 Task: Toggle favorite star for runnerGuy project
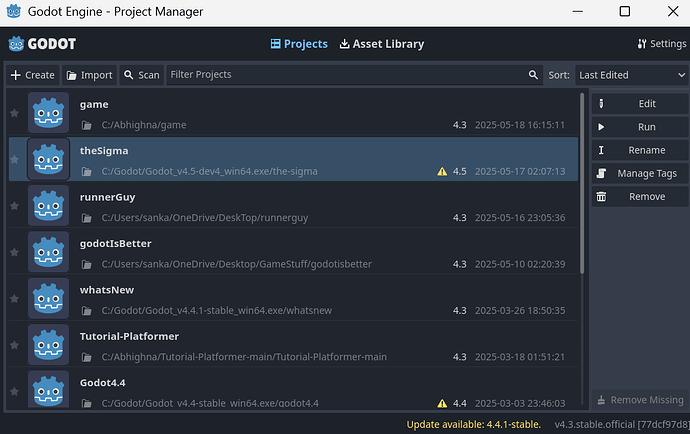pos(15,206)
